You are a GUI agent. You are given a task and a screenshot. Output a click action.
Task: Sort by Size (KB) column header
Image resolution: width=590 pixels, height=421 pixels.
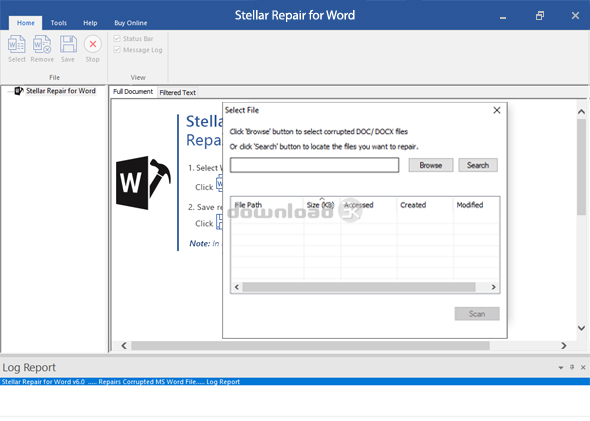click(322, 205)
